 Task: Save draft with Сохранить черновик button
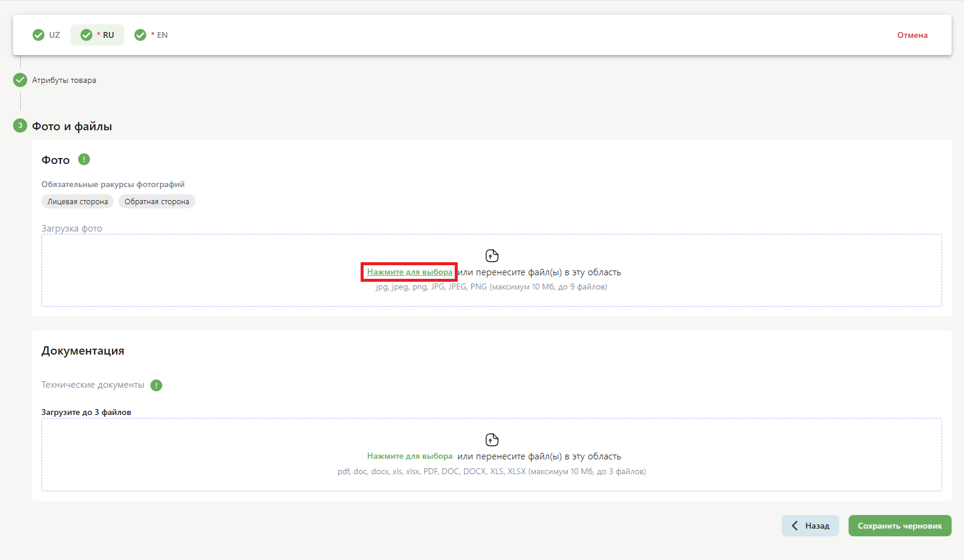(x=899, y=526)
